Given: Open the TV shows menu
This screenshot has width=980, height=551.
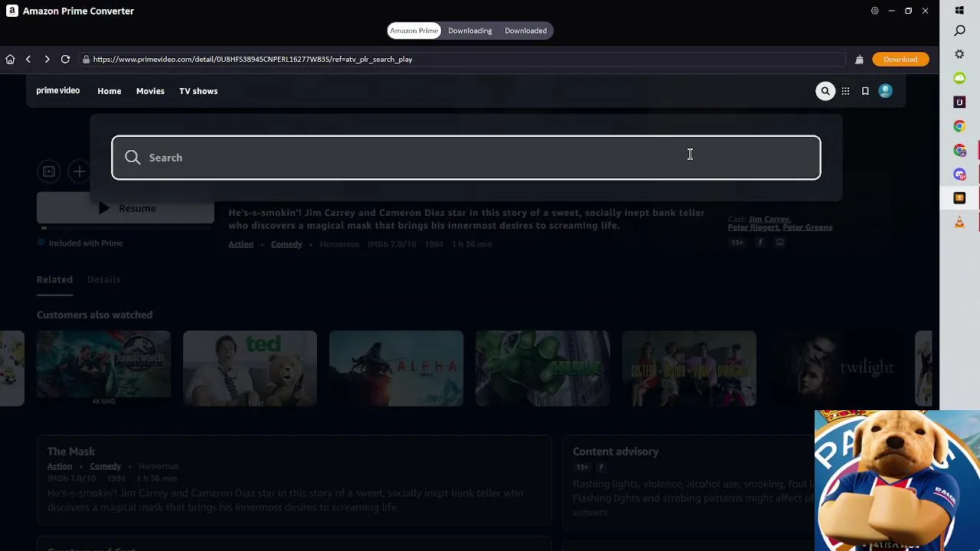Looking at the screenshot, I should coord(198,91).
